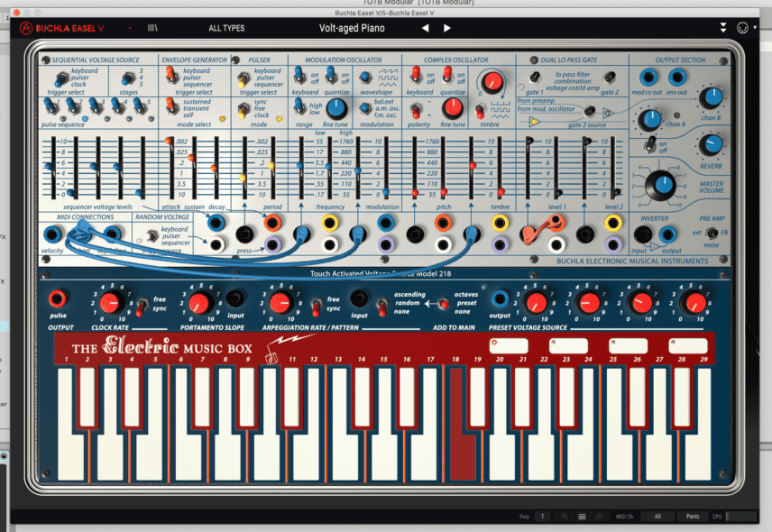This screenshot has height=532, width=772.
Task: Flip Envelope Generator sustained/transient/self mode switch
Action: [x=170, y=105]
